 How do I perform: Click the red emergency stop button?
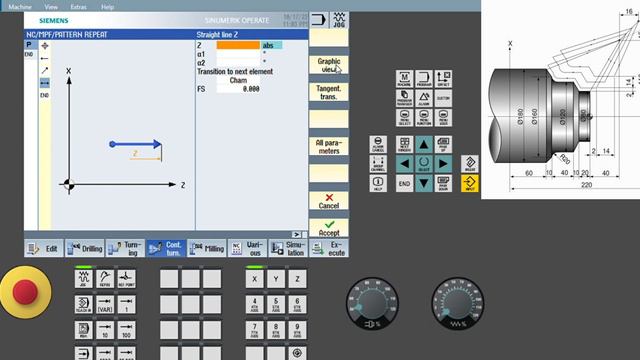tap(25, 292)
